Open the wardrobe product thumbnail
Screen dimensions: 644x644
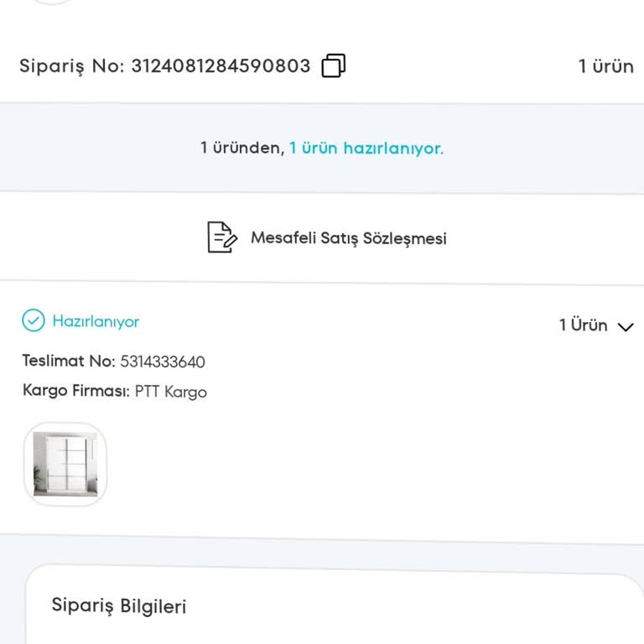coord(65,464)
